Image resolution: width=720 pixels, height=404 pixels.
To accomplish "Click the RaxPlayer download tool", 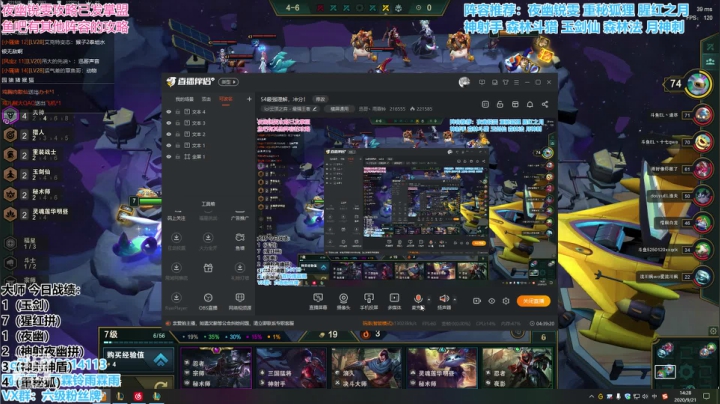I will coord(176,302).
